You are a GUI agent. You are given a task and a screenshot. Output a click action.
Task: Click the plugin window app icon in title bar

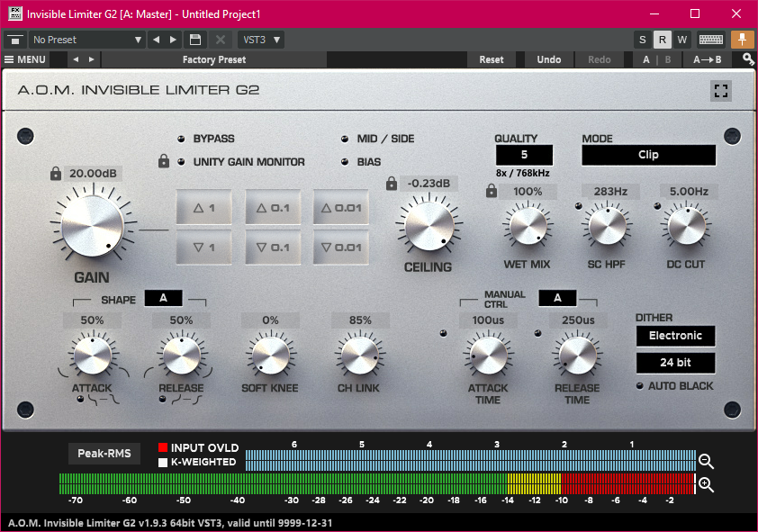(x=15, y=14)
